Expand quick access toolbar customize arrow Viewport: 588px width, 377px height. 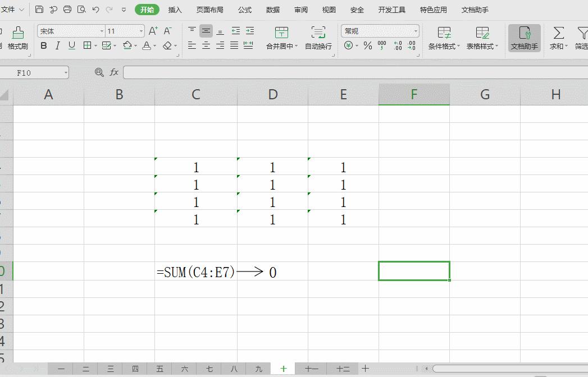coord(124,10)
